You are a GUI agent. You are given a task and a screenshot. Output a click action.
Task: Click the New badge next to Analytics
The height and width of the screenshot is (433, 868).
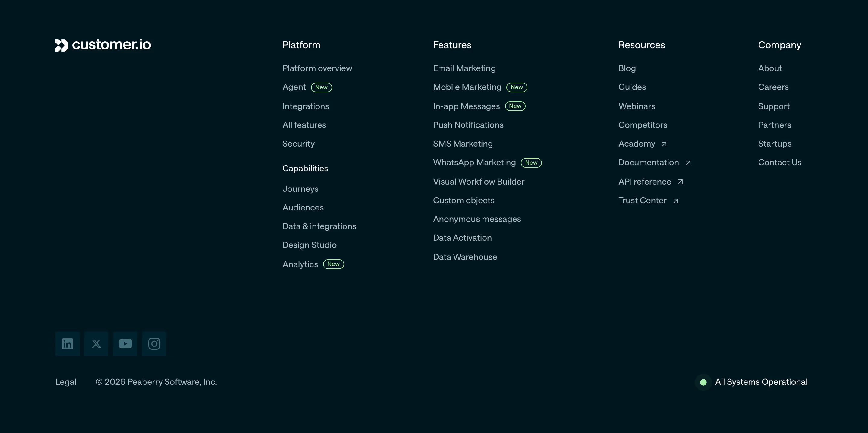(x=333, y=264)
